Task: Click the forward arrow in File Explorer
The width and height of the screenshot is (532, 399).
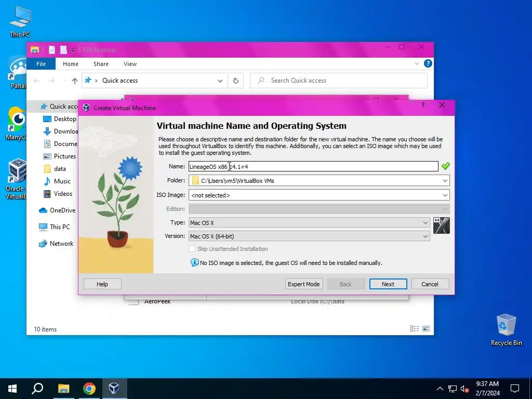Action: click(51, 81)
